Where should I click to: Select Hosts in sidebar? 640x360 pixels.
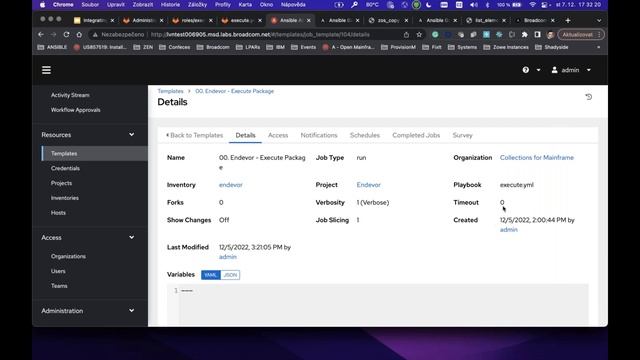pos(58,213)
